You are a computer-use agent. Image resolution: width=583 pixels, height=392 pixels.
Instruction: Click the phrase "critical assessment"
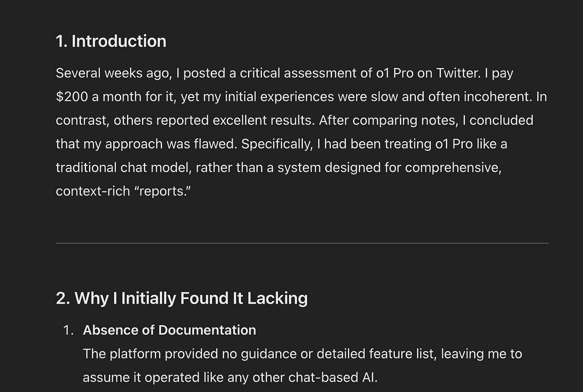(298, 73)
